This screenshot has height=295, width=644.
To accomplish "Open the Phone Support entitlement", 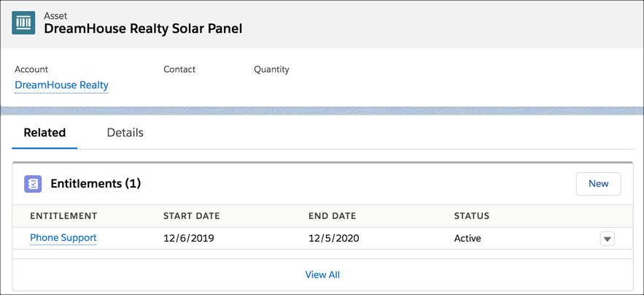I will [x=63, y=238].
